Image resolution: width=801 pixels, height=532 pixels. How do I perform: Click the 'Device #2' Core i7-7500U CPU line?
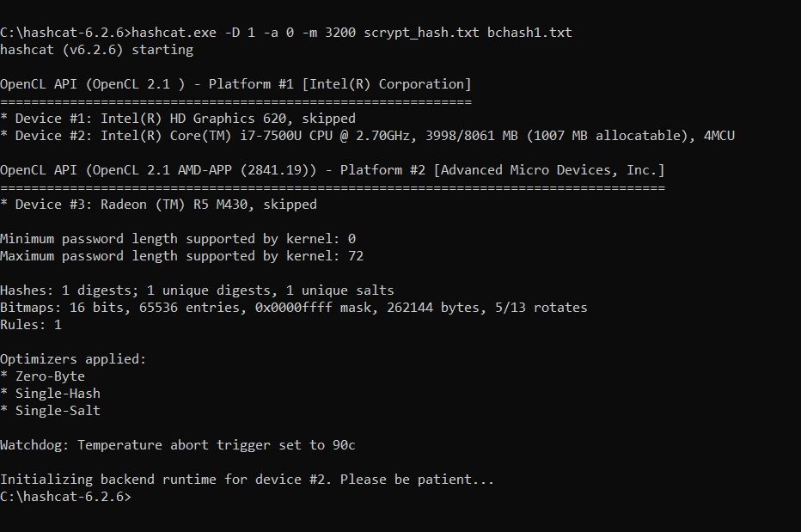tap(367, 136)
